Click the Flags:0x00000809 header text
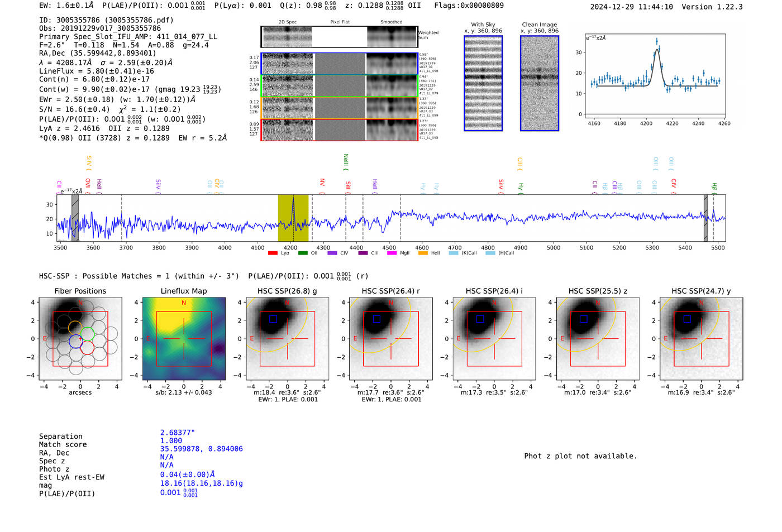This screenshot has height=532, width=782. [x=469, y=6]
